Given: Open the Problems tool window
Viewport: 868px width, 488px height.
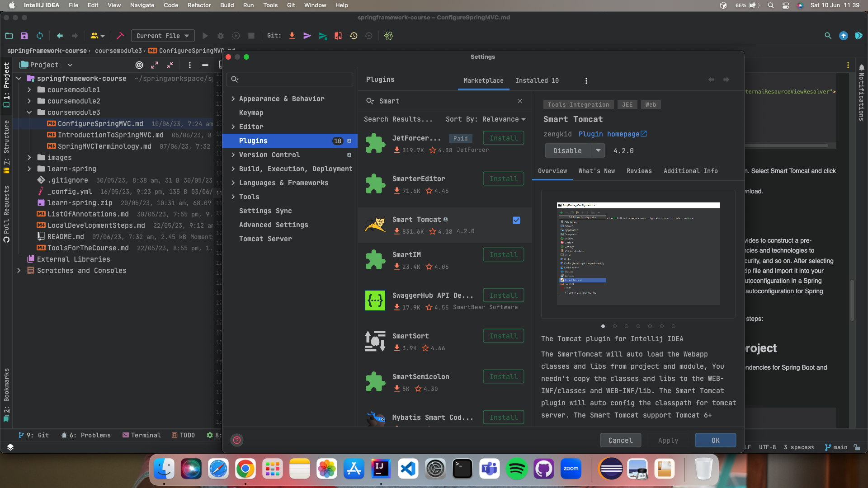Looking at the screenshot, I should point(86,435).
